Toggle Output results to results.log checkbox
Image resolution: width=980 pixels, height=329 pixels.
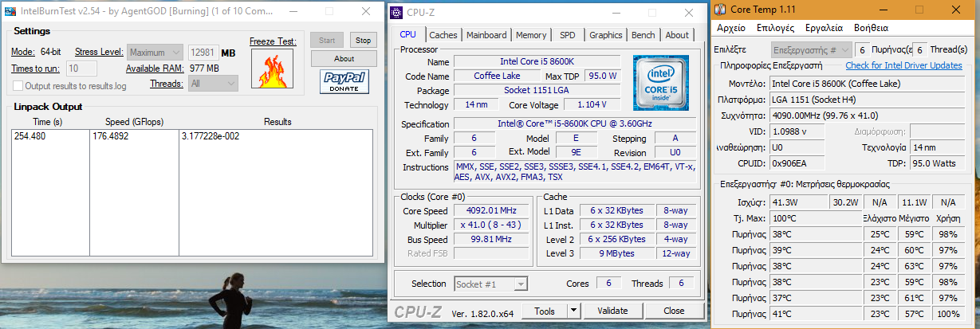18,85
